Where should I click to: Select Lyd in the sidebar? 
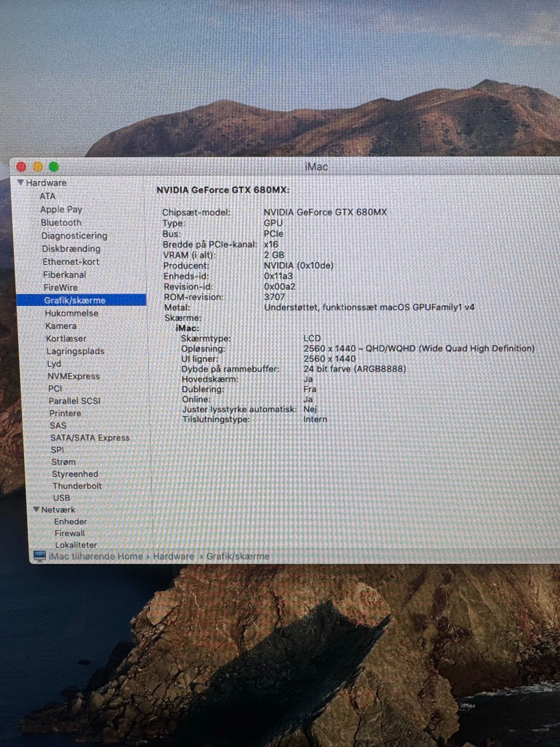pos(54,364)
